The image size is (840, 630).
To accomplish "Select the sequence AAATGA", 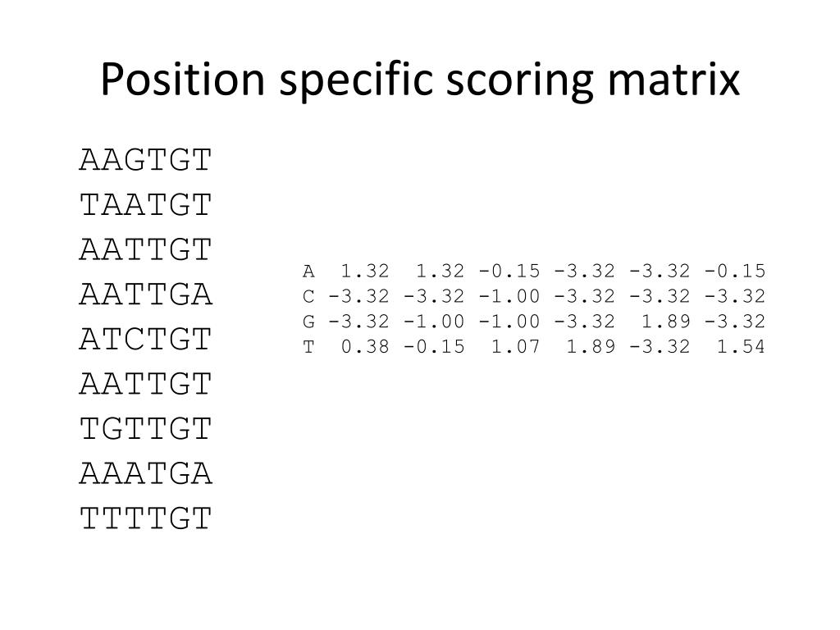I will pyautogui.click(x=146, y=473).
